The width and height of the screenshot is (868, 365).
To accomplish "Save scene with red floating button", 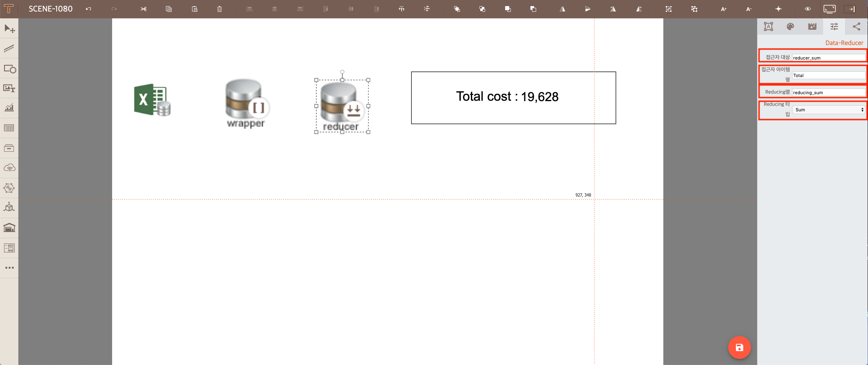I will point(739,347).
